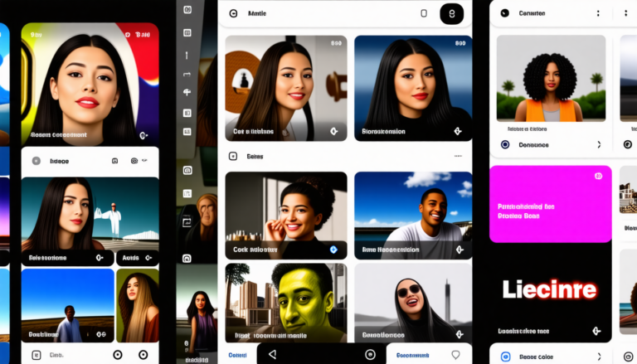Image resolution: width=637 pixels, height=364 pixels.
Task: Select the radio circle beside Denounce
Action: point(505,144)
